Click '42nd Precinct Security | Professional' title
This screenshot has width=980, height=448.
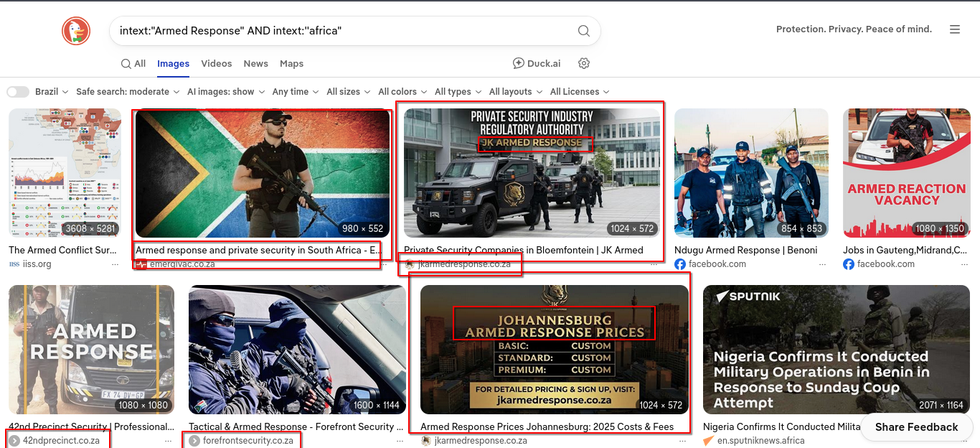pos(91,426)
